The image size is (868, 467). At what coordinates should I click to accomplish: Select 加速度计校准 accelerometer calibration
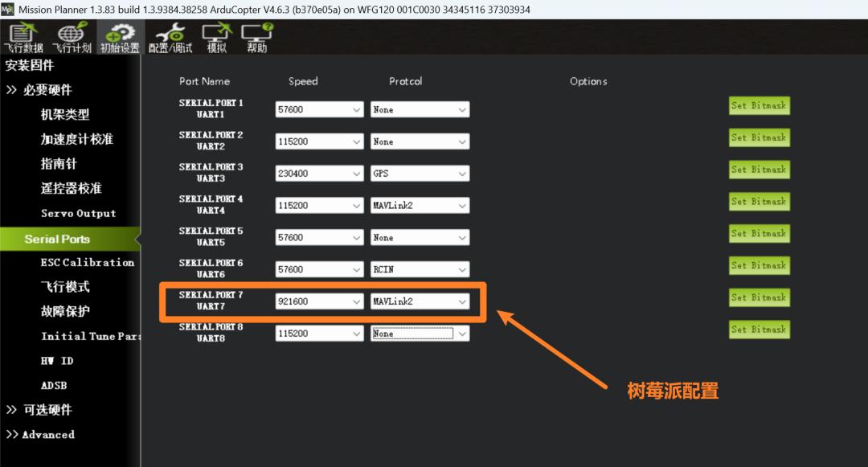pyautogui.click(x=76, y=139)
